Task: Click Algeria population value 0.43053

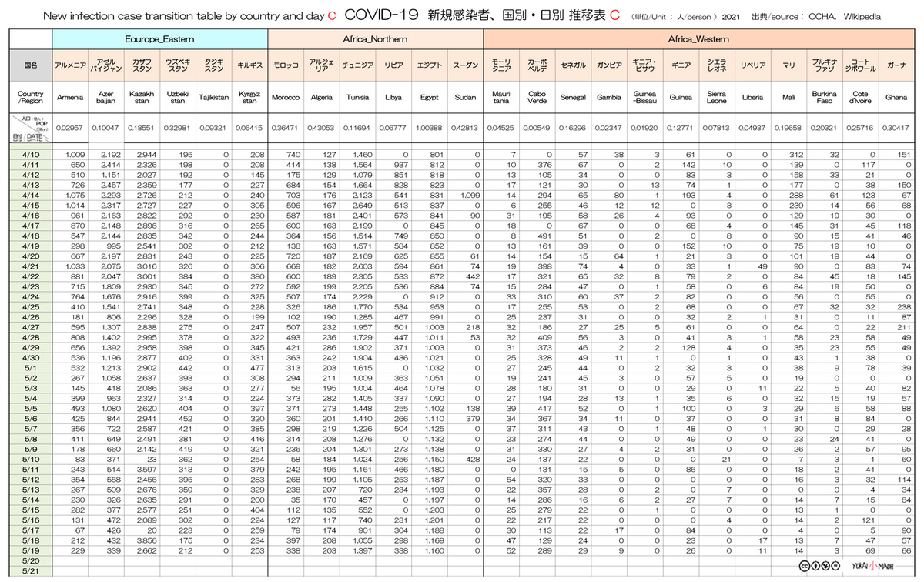Action: click(x=321, y=127)
